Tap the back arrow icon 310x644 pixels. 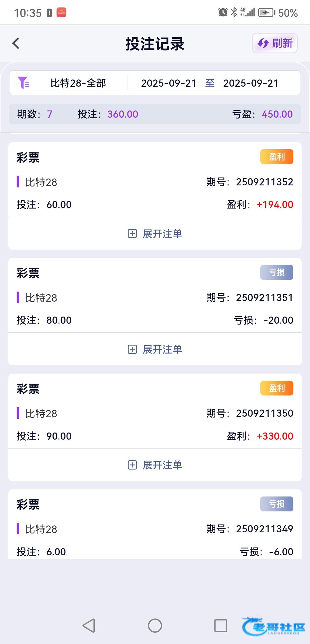[x=16, y=44]
